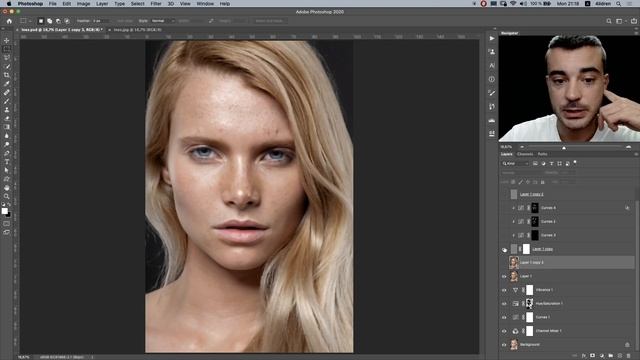Select the Gradient tool
The width and height of the screenshot is (640, 360).
[7, 127]
